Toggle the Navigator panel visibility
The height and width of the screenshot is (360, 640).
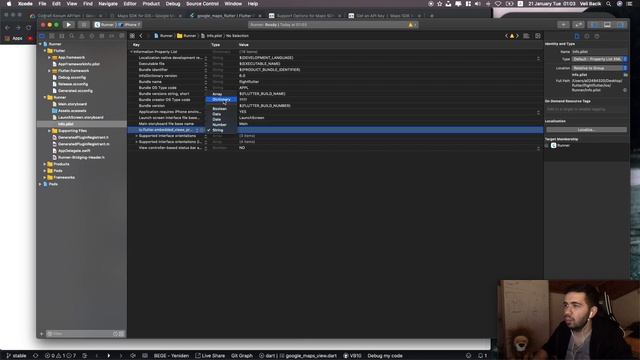point(595,24)
